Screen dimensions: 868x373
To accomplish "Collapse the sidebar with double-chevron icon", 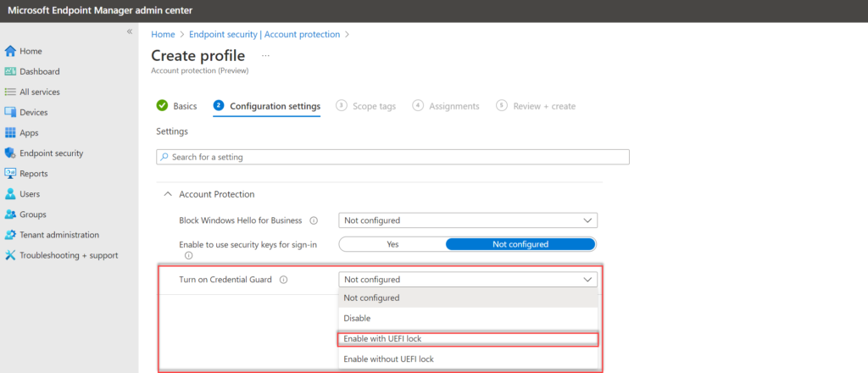I will click(130, 31).
